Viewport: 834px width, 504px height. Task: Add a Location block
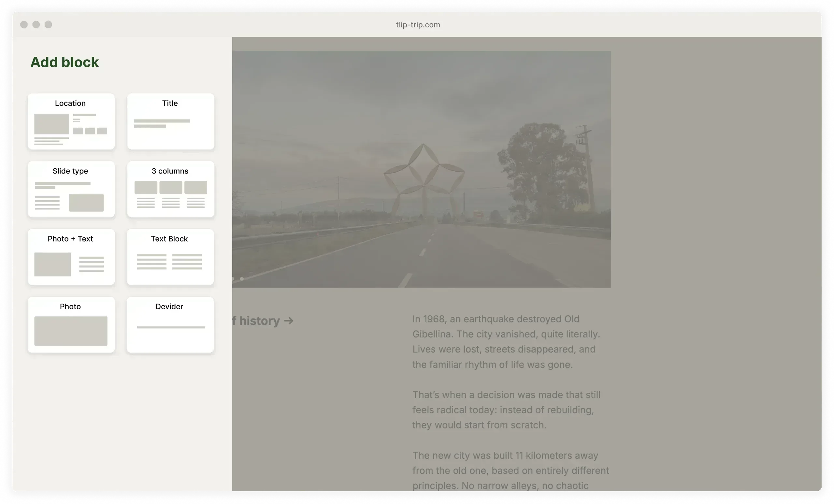(x=71, y=121)
